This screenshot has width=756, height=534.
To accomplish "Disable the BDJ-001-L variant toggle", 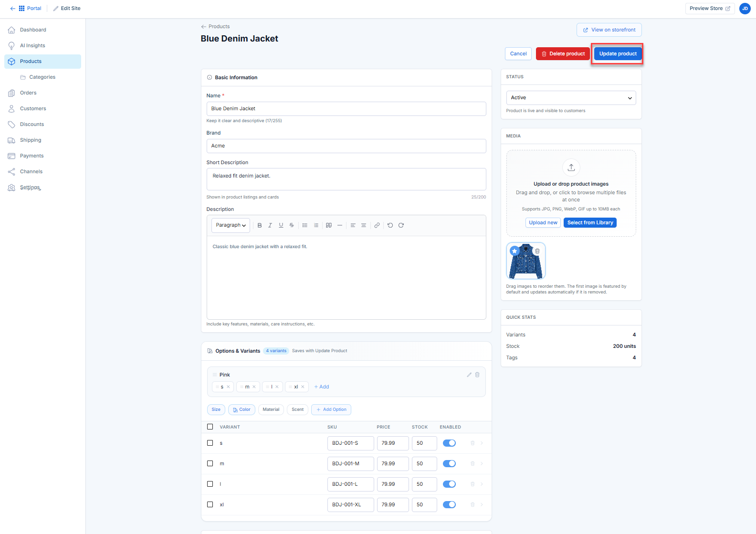I will 449,484.
